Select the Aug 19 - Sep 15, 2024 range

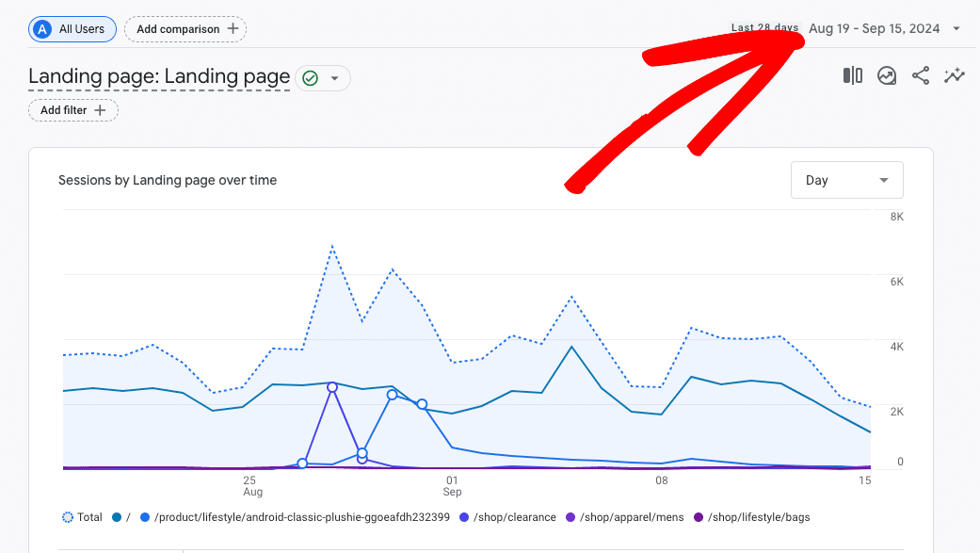click(874, 28)
